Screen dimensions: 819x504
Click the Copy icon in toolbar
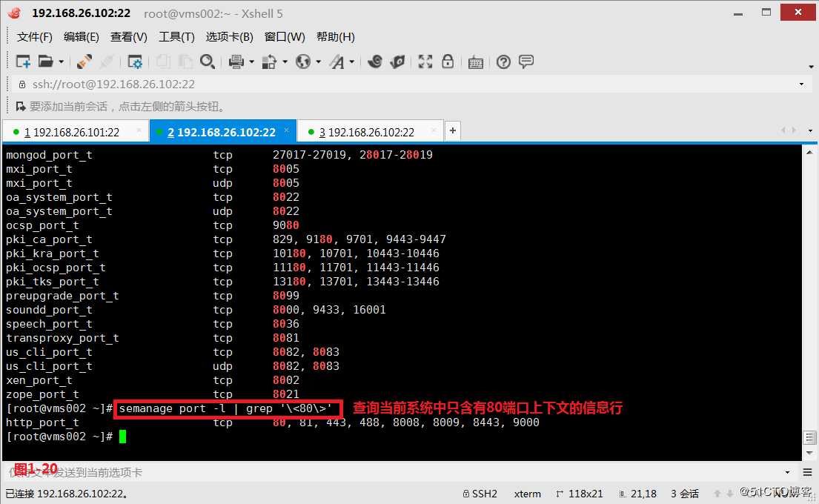(x=163, y=62)
